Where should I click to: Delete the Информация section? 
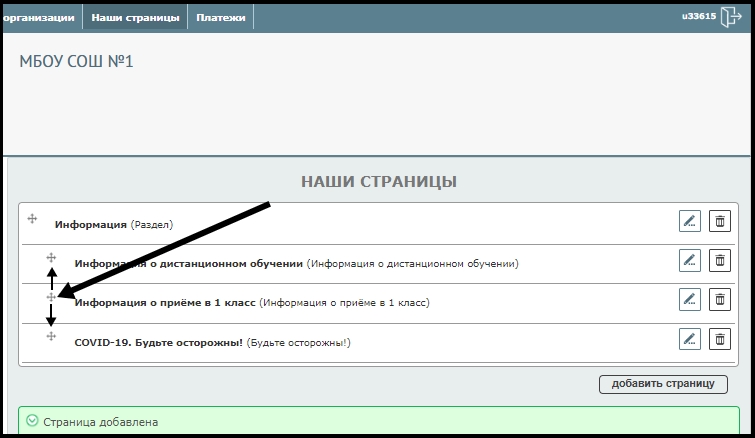(719, 221)
